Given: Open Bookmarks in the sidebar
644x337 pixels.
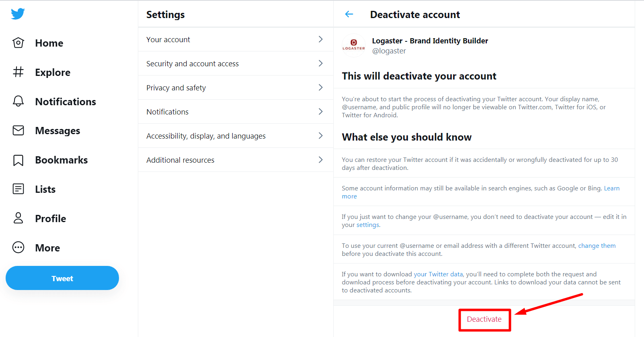Looking at the screenshot, I should click(x=62, y=160).
